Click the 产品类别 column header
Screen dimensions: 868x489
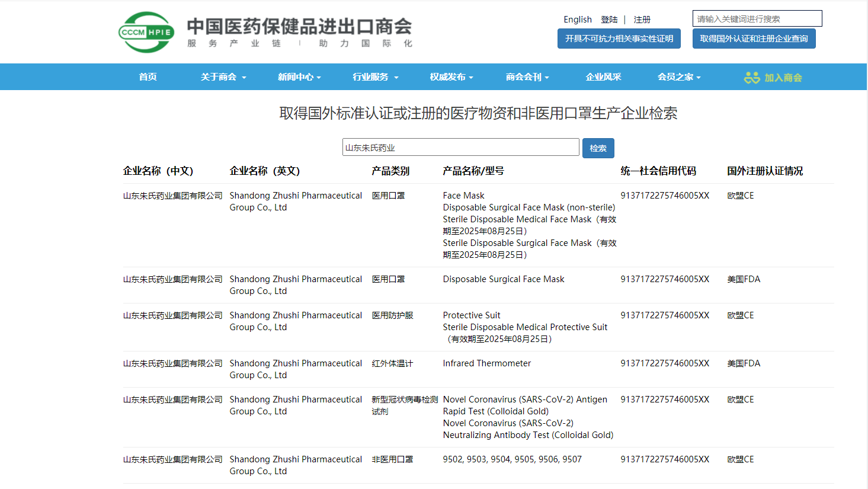pyautogui.click(x=390, y=171)
